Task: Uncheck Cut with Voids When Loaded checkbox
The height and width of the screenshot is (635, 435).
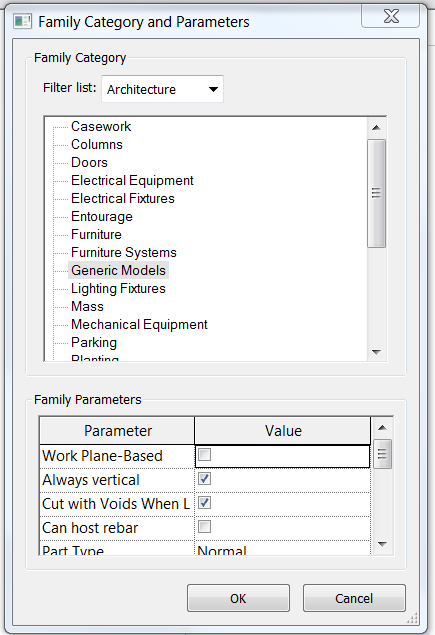Action: point(205,503)
